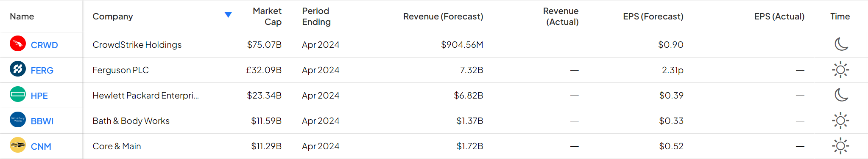868x159 pixels.
Task: Sort by the EPS (Actual) column header
Action: pos(779,16)
